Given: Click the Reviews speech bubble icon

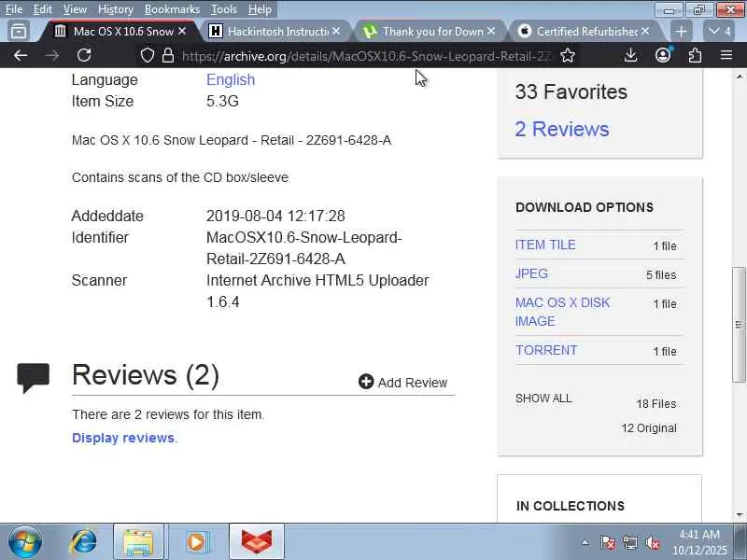Looking at the screenshot, I should (34, 378).
